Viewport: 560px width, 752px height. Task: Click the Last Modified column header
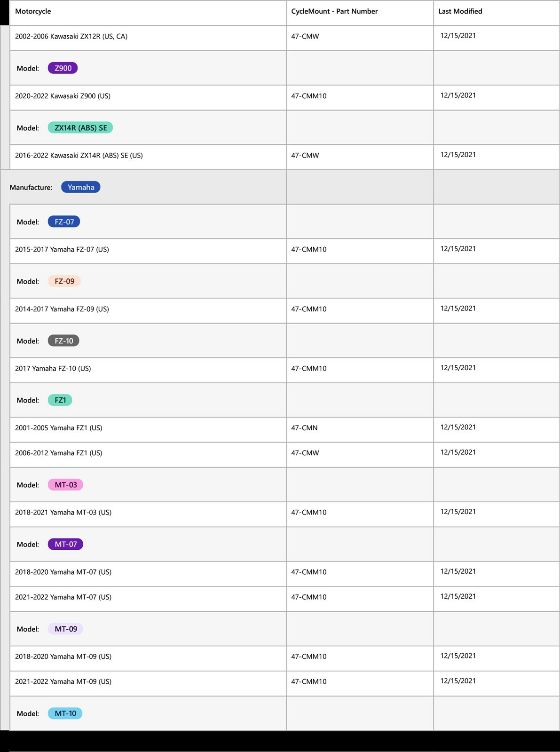[497, 13]
